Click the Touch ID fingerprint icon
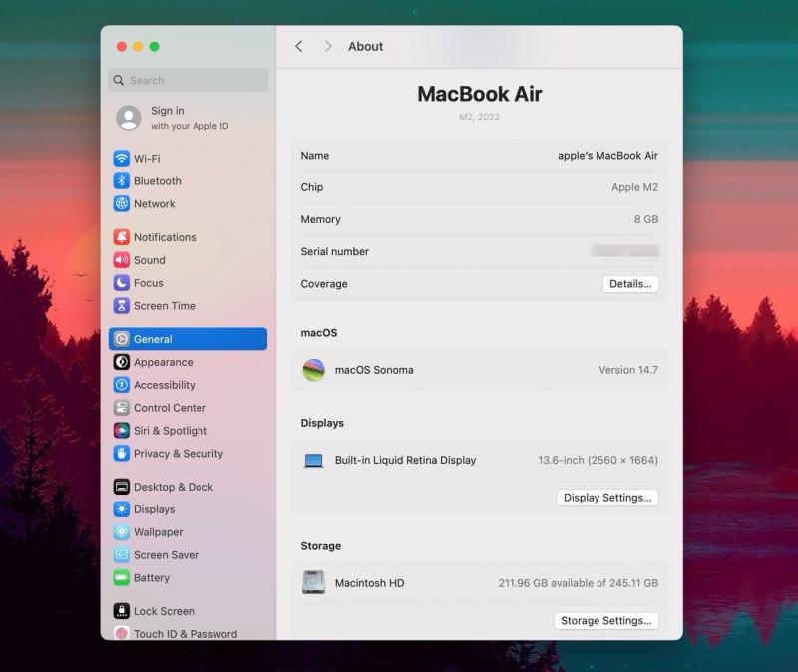 coord(121,633)
